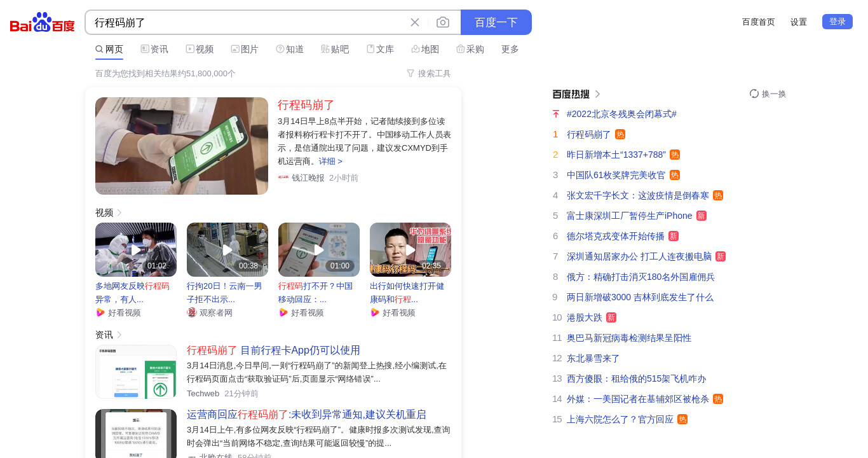This screenshot has width=868, height=458.
Task: Click pinned top arrow icon beside 北京冬残奥会闭幕式
Action: coord(556,114)
